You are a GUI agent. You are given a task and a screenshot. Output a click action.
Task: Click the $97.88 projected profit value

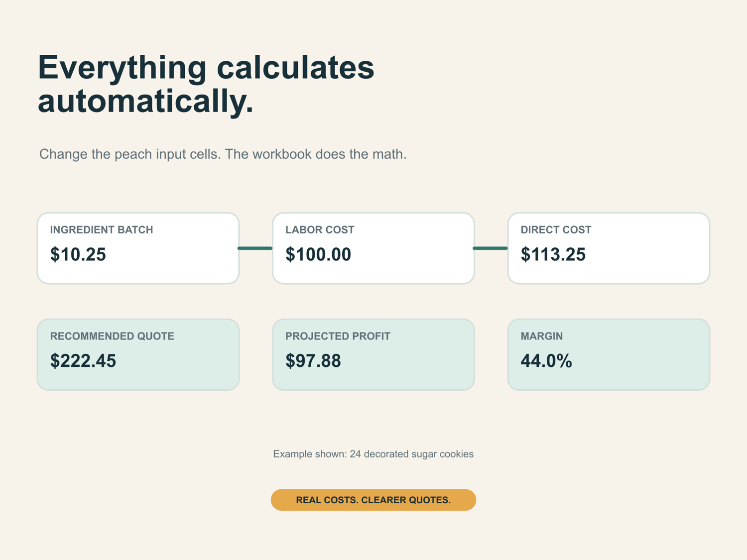[313, 361]
